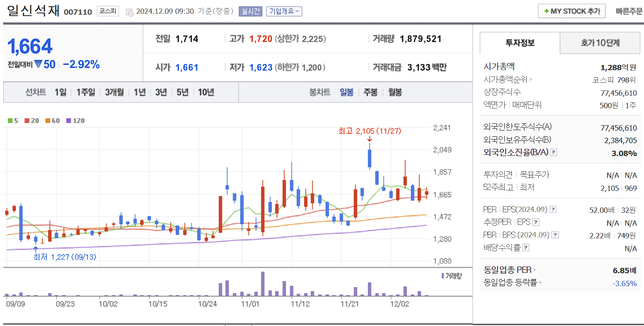
Task: Click the arrow icon beside 동일업종 등락률
Action: tap(541, 282)
